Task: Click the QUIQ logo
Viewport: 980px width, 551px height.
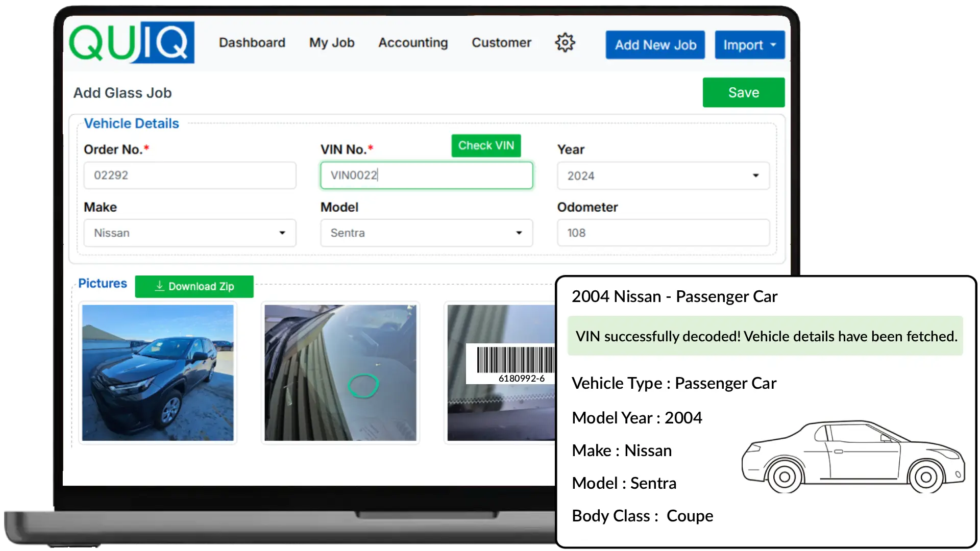Action: tap(132, 43)
